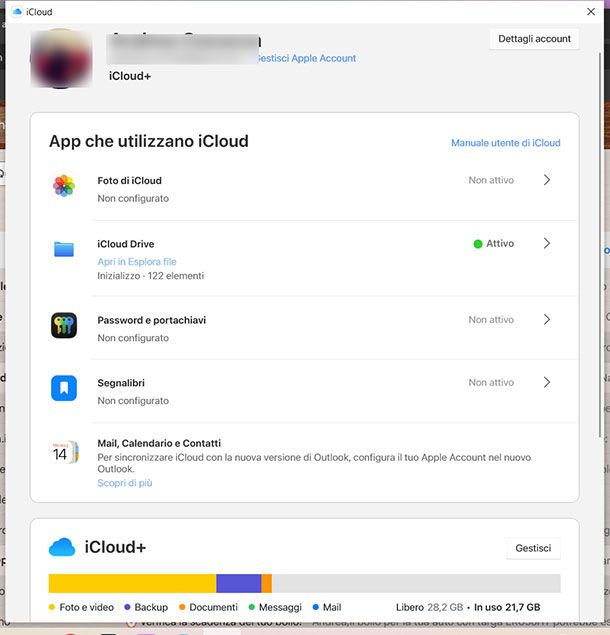The width and height of the screenshot is (610, 635).
Task: Click the calendar icon for Mail, Calendario e Contatti
Action: point(65,452)
